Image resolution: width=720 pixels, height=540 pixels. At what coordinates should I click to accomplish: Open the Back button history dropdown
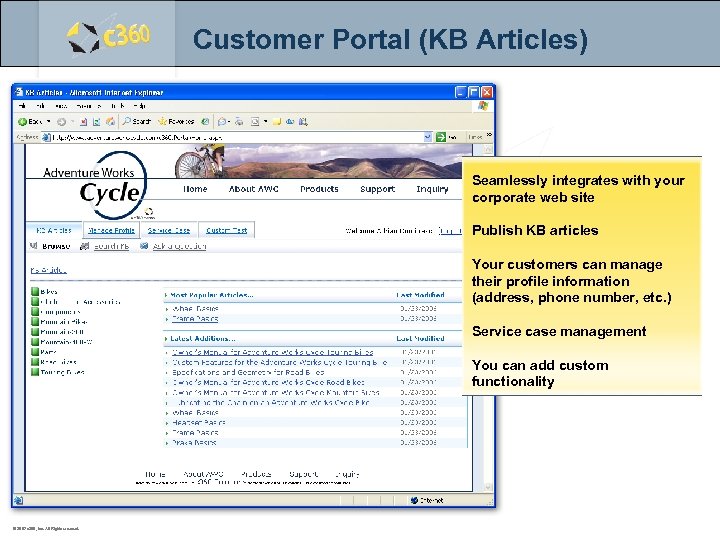point(49,122)
